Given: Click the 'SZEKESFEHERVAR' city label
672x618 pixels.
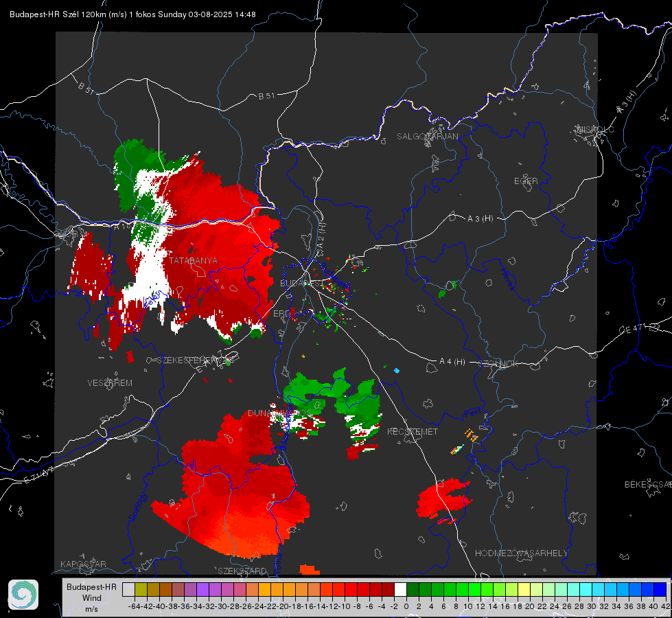Looking at the screenshot, I should pos(196,360).
